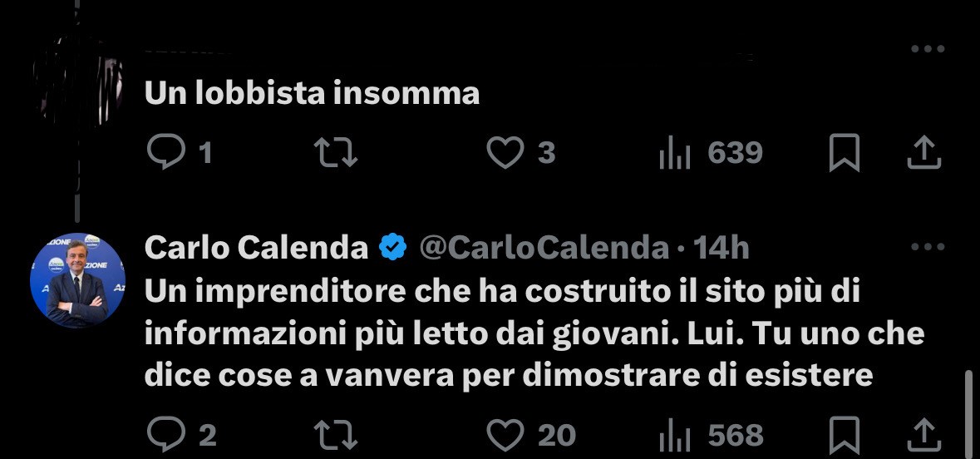This screenshot has width=980, height=459.
Task: Share the "Un lobbista insomma" tweet
Action: [924, 153]
